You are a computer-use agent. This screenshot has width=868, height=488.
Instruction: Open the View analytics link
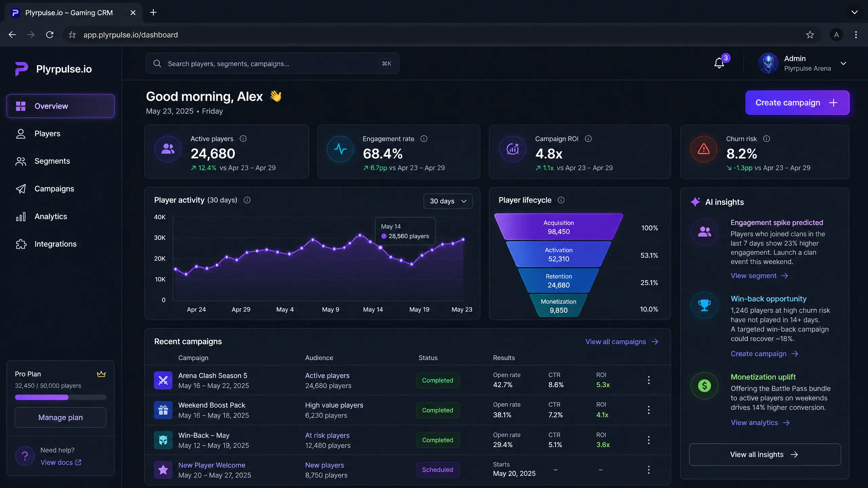760,423
